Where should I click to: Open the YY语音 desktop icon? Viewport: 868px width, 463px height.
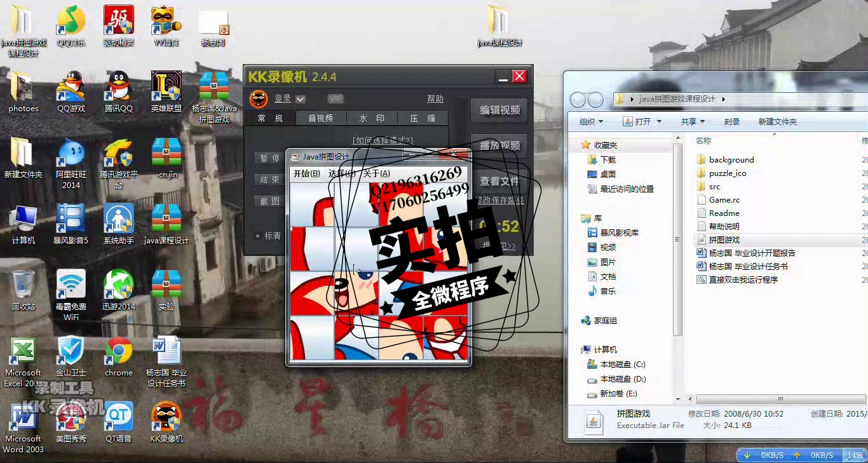(x=166, y=27)
